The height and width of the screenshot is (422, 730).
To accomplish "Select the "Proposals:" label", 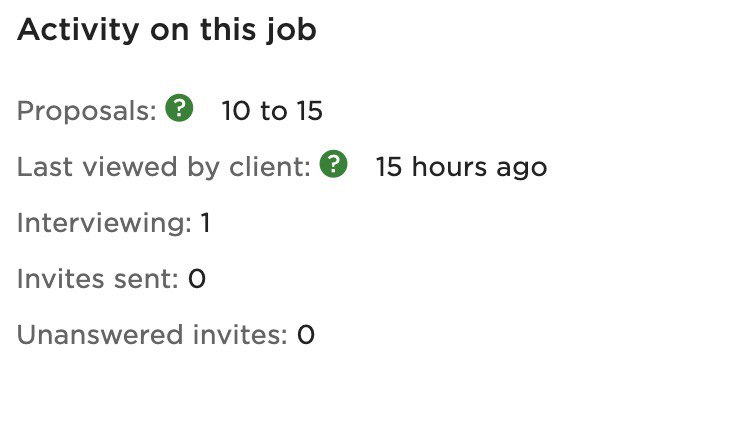I will point(87,110).
